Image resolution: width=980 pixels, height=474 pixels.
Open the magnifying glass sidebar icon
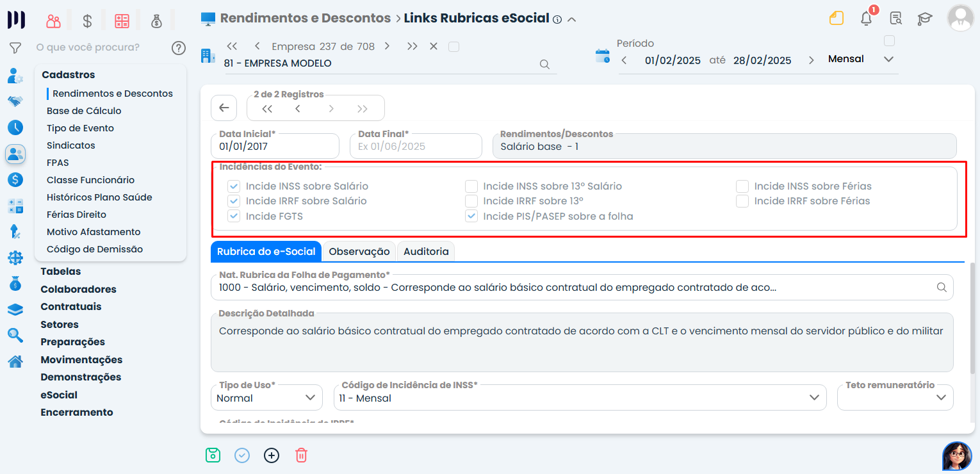15,335
